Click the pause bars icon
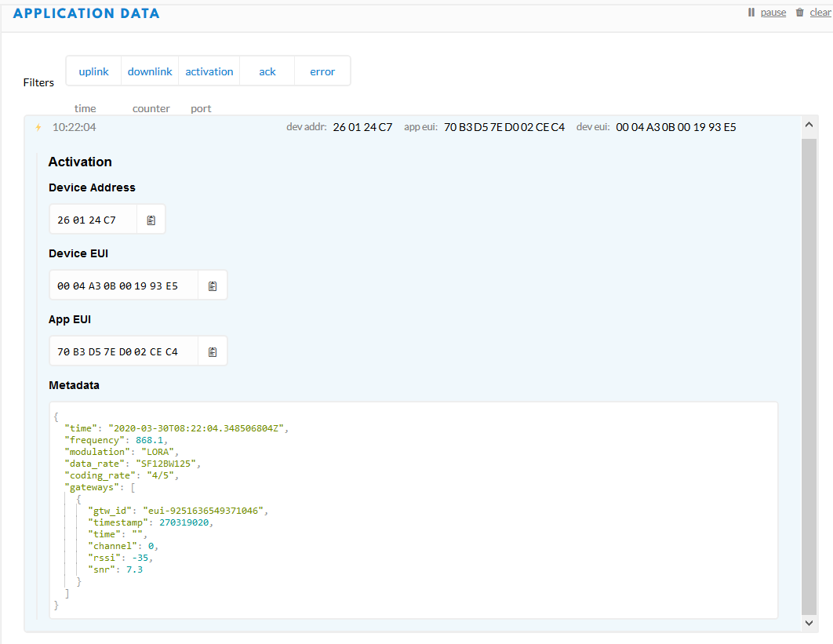The image size is (833, 644). point(751,13)
